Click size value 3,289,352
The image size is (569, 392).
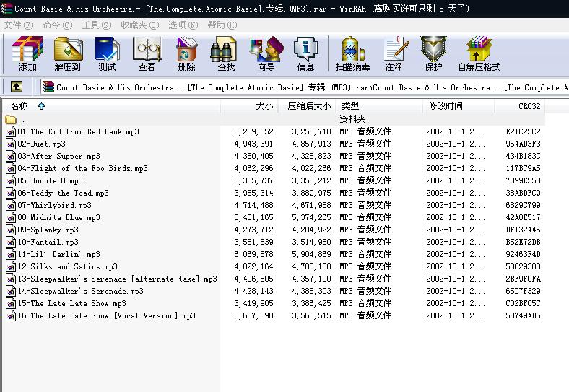click(253, 131)
